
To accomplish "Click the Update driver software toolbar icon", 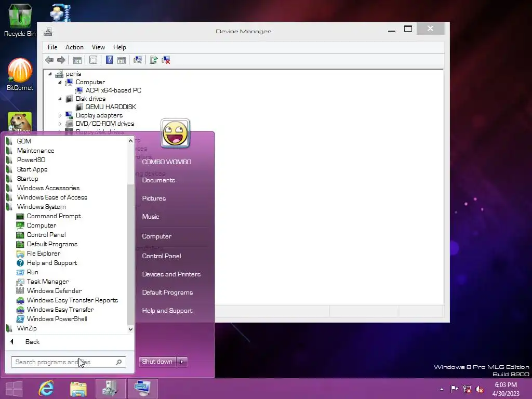I will 154,60.
